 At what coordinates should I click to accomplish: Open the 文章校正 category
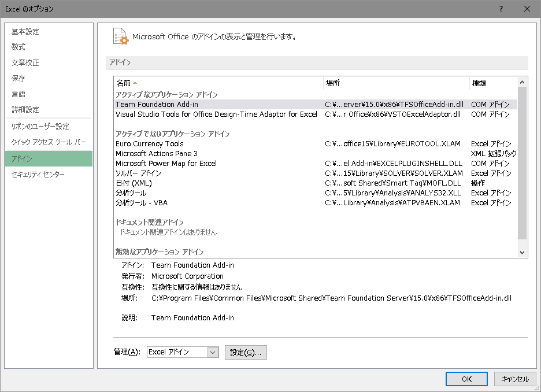click(x=49, y=63)
